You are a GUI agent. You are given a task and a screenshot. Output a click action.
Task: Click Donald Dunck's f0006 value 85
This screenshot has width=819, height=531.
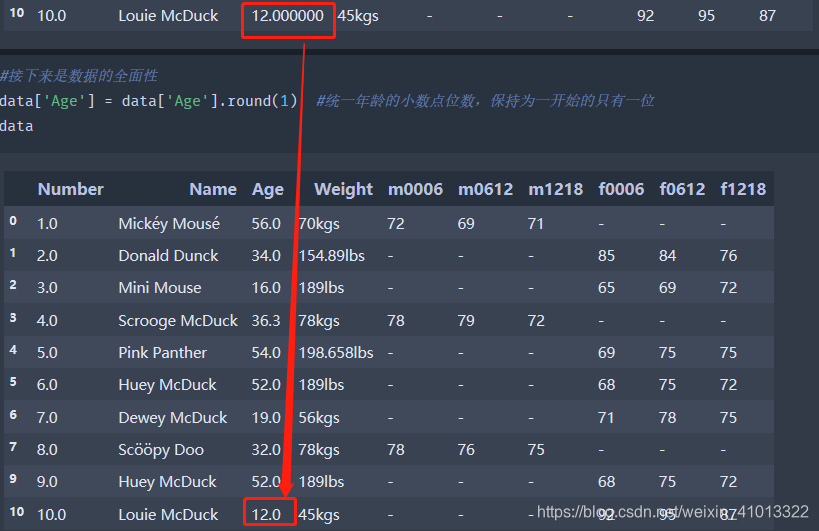pyautogui.click(x=606, y=256)
